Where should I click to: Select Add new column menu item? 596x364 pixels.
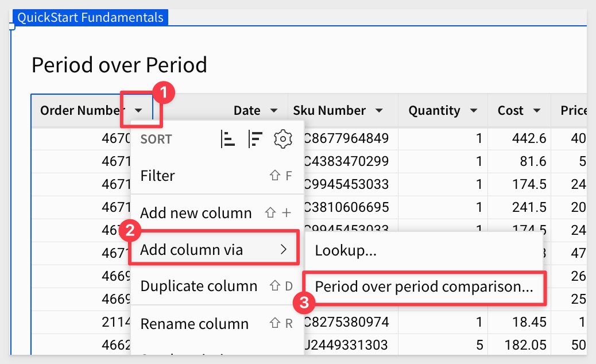point(217,213)
